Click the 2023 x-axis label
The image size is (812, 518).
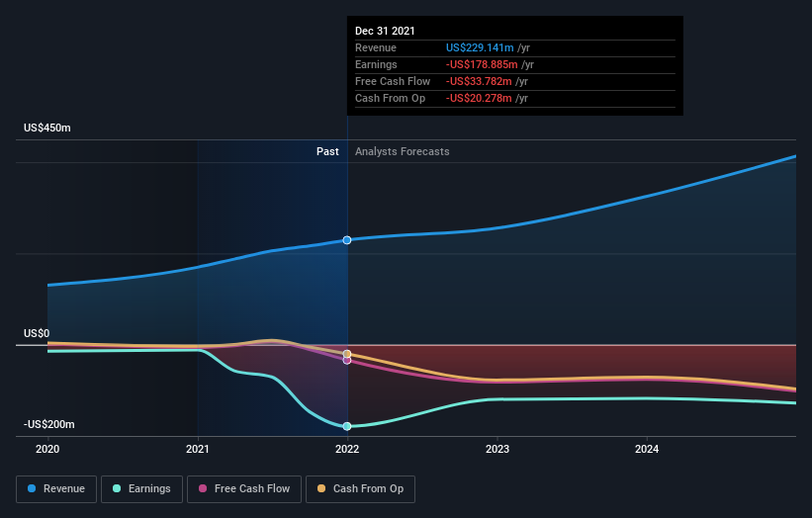[497, 449]
